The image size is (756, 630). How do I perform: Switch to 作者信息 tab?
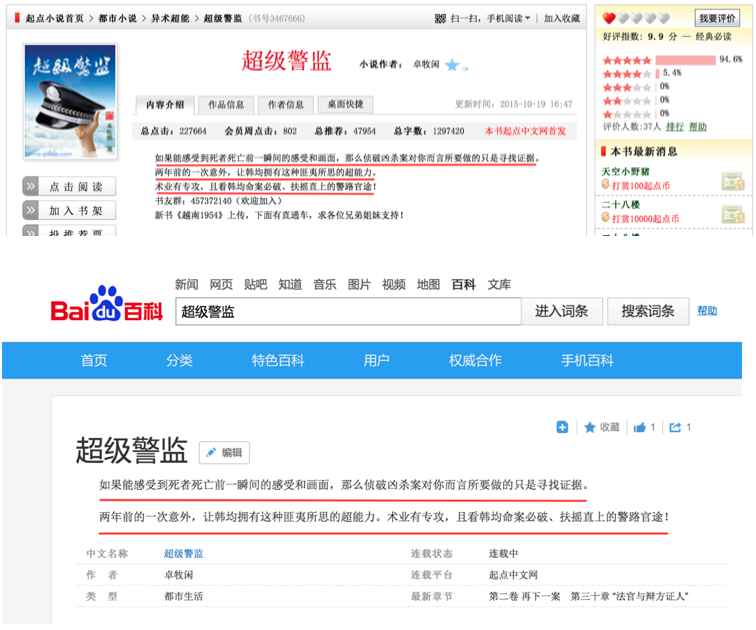point(286,105)
